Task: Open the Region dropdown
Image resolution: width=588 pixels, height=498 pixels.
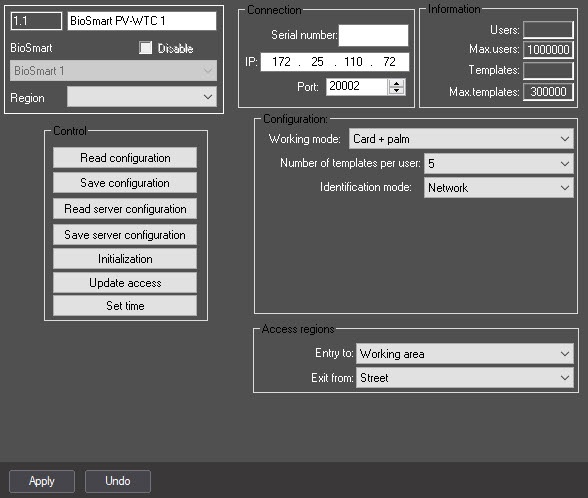Action: [142, 97]
